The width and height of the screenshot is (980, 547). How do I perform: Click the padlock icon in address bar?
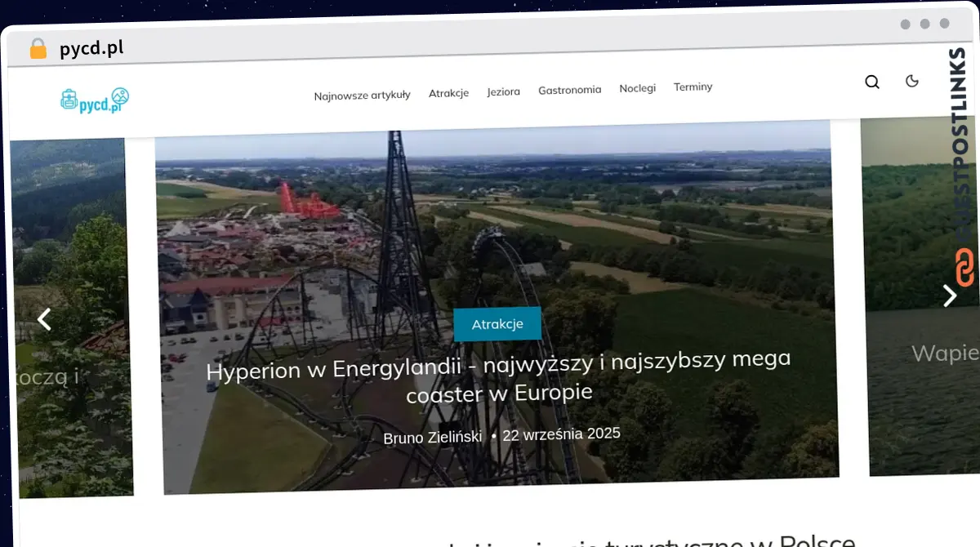(38, 48)
